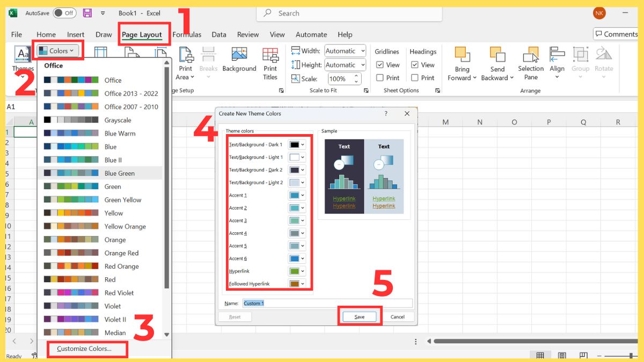
Task: Uncheck View under Gridlines
Action: click(381, 64)
